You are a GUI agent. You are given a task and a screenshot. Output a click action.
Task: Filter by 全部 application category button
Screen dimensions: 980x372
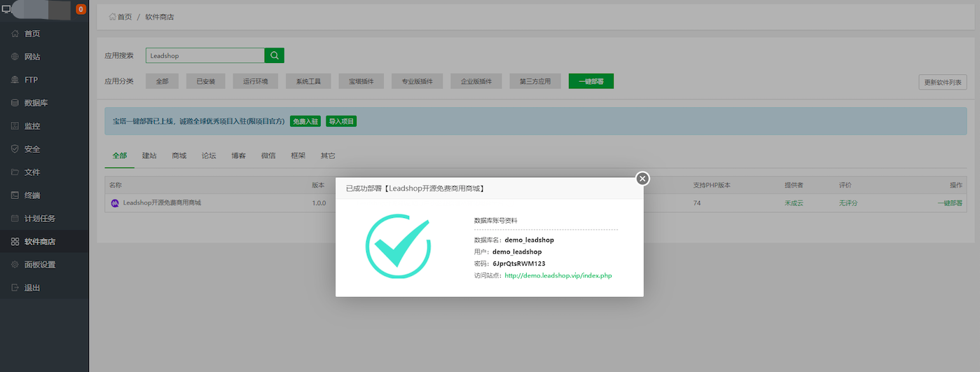point(162,81)
